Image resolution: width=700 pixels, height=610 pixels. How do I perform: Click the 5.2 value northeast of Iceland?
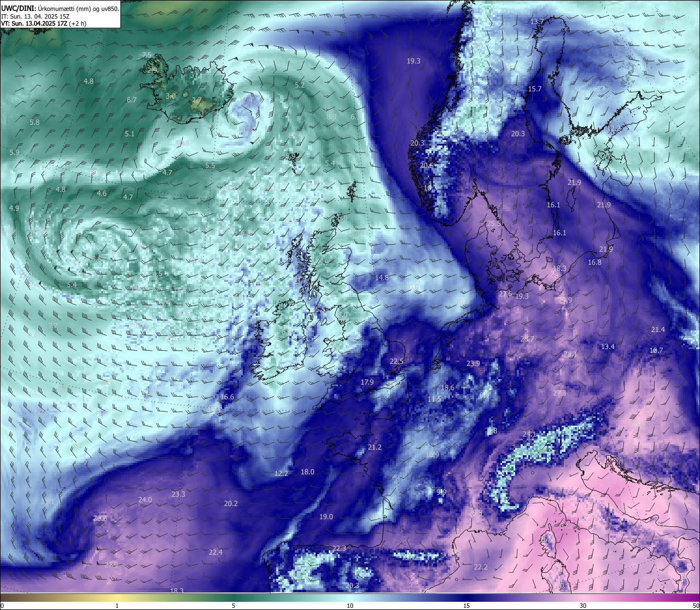click(x=300, y=85)
